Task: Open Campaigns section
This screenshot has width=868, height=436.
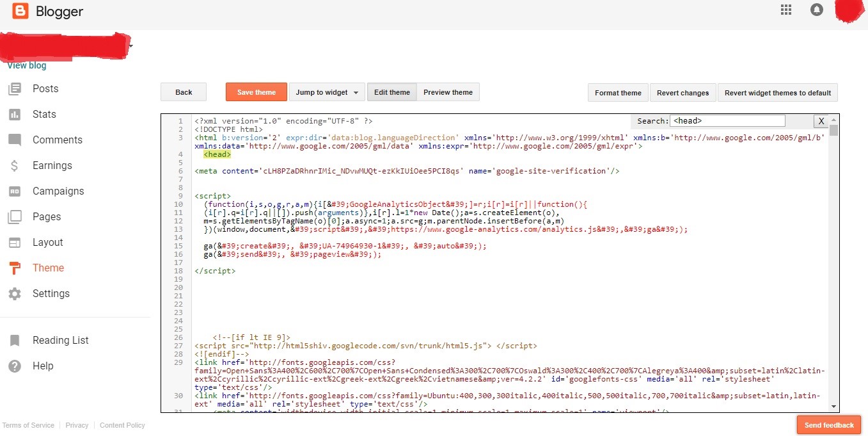Action: click(58, 191)
